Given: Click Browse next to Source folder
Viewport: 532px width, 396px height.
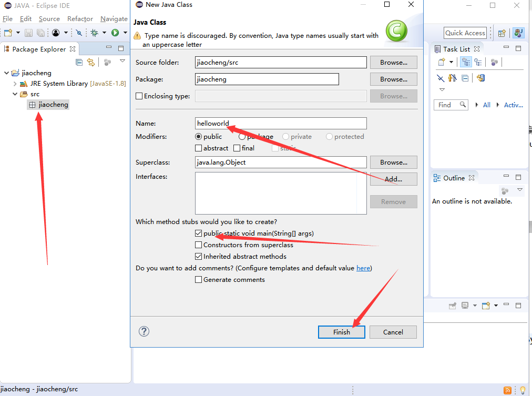Looking at the screenshot, I should point(394,63).
